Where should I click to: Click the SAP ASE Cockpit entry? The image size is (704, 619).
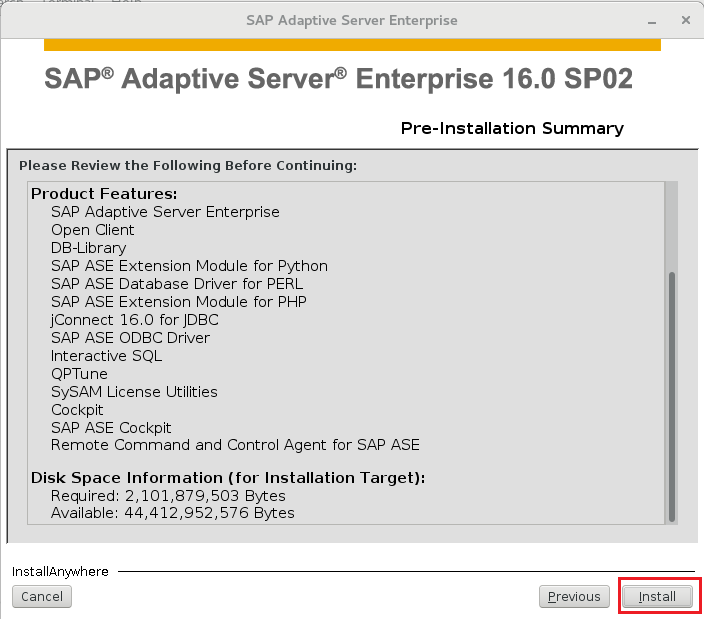(x=111, y=427)
